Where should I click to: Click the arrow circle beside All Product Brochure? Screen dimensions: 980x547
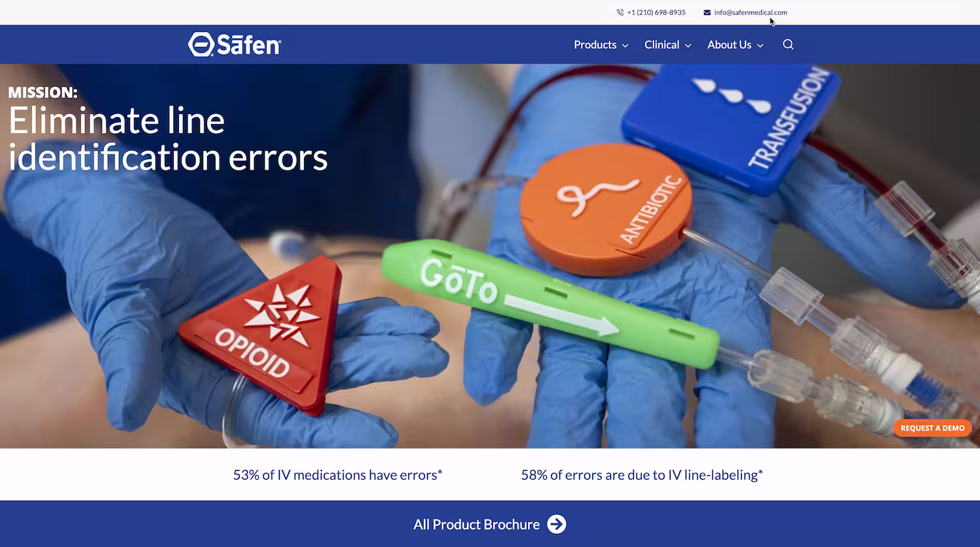[557, 524]
